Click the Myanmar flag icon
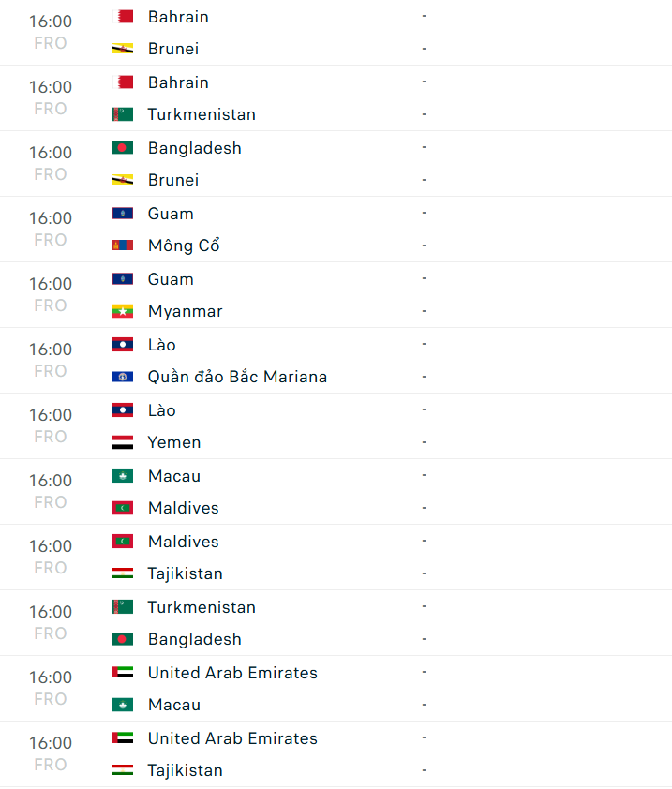The width and height of the screenshot is (672, 789). [x=122, y=311]
